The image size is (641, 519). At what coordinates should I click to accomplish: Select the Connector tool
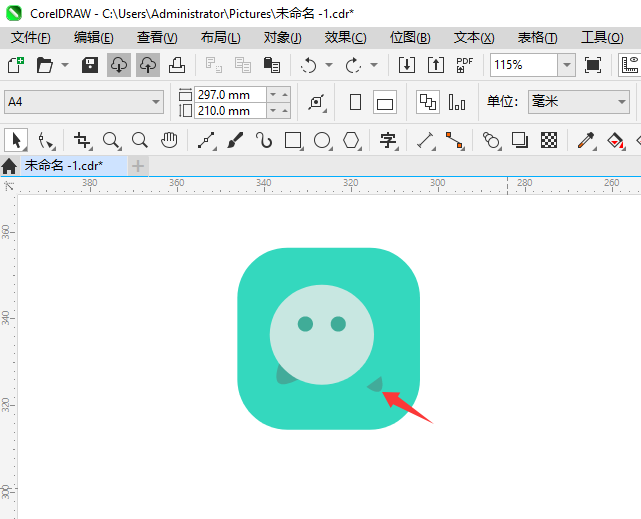coord(455,141)
